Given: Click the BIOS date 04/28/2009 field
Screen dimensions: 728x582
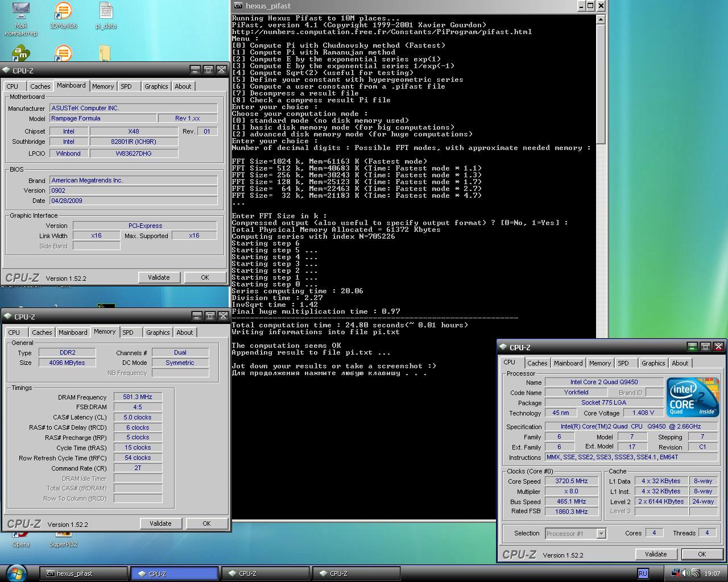Looking at the screenshot, I should click(133, 201).
